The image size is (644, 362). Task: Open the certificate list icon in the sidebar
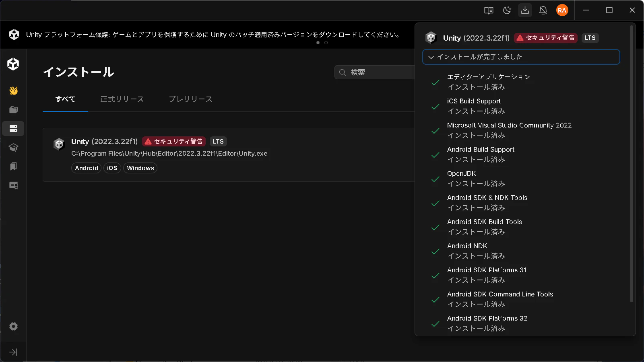13,185
